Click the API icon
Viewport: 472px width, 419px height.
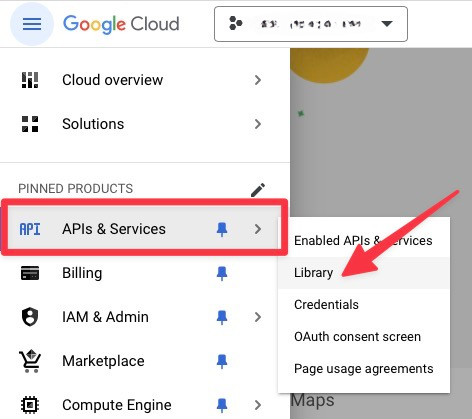(30, 229)
